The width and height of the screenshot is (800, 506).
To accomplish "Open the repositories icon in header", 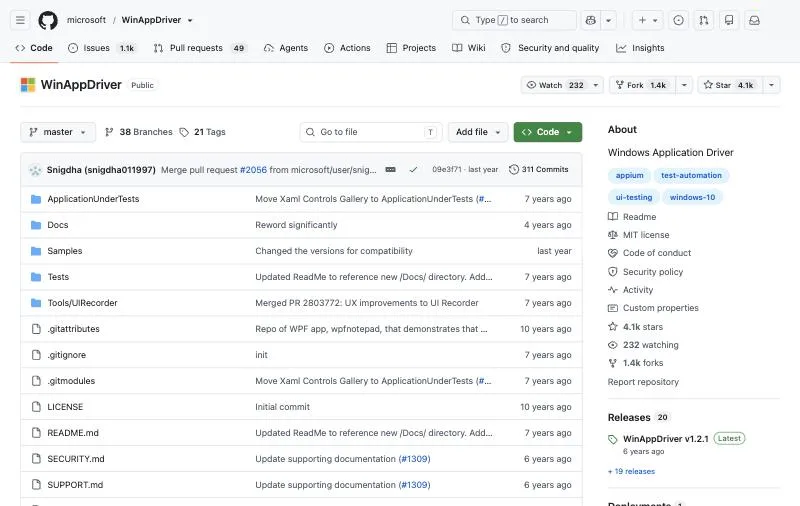I will click(x=729, y=20).
